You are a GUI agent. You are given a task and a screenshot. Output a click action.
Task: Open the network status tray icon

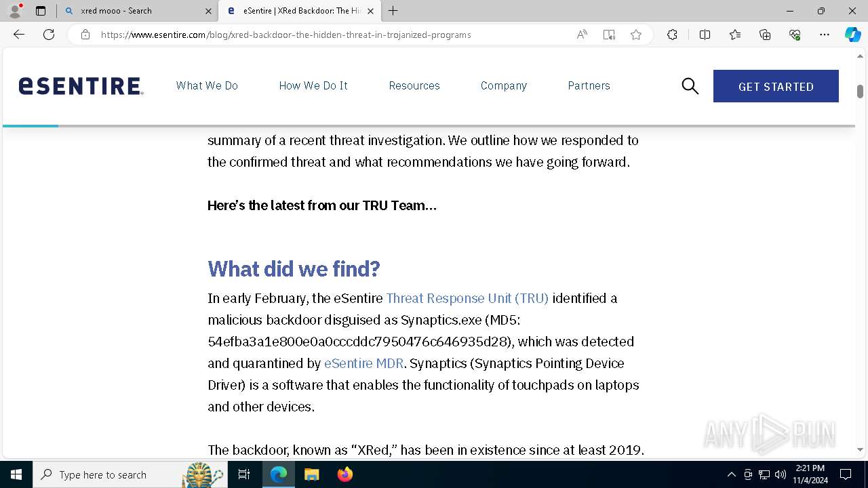pyautogui.click(x=764, y=474)
